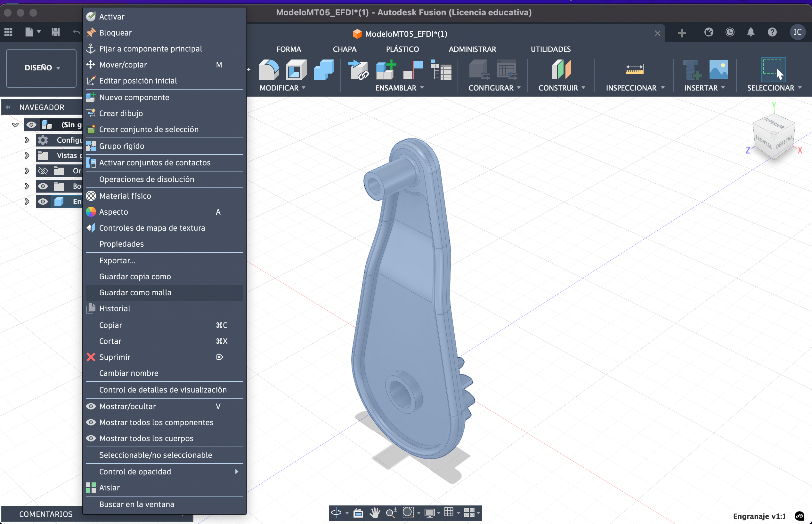Toggle visibility eye of the root component
812x524 pixels.
point(31,125)
